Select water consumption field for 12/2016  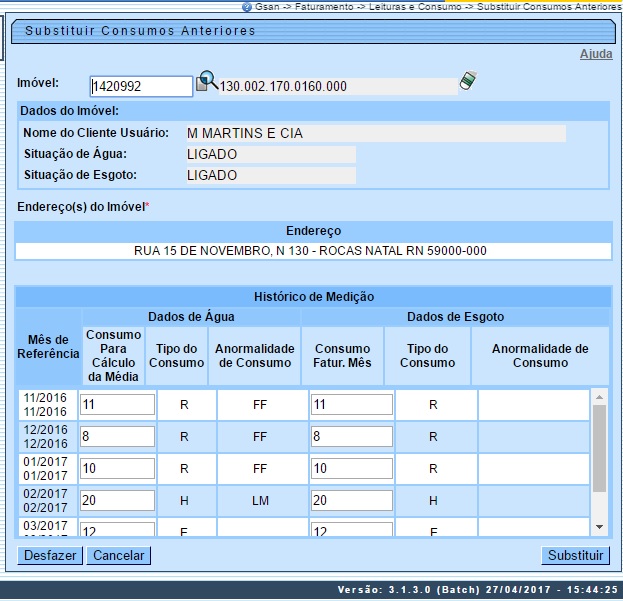[x=119, y=437]
